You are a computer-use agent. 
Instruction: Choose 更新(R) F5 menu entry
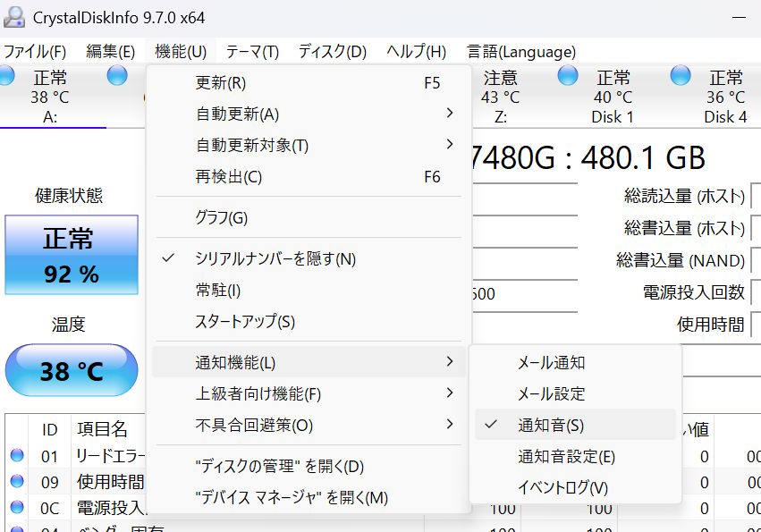coord(309,83)
